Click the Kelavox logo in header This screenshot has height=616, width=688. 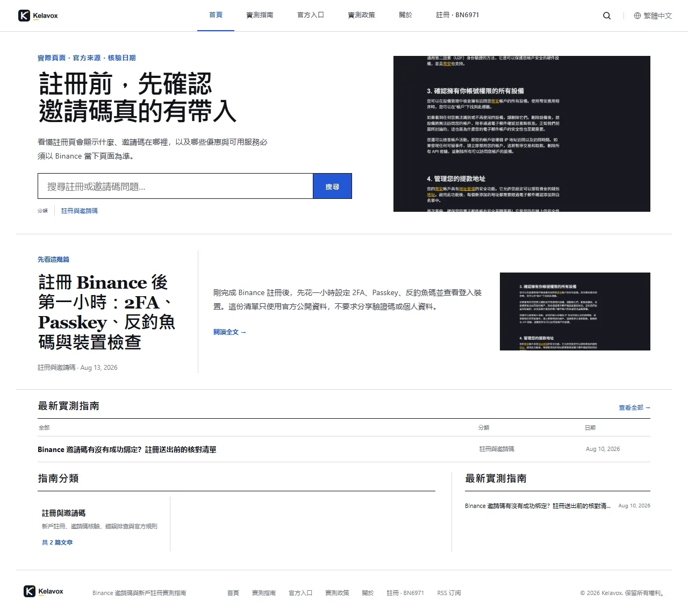coord(38,16)
